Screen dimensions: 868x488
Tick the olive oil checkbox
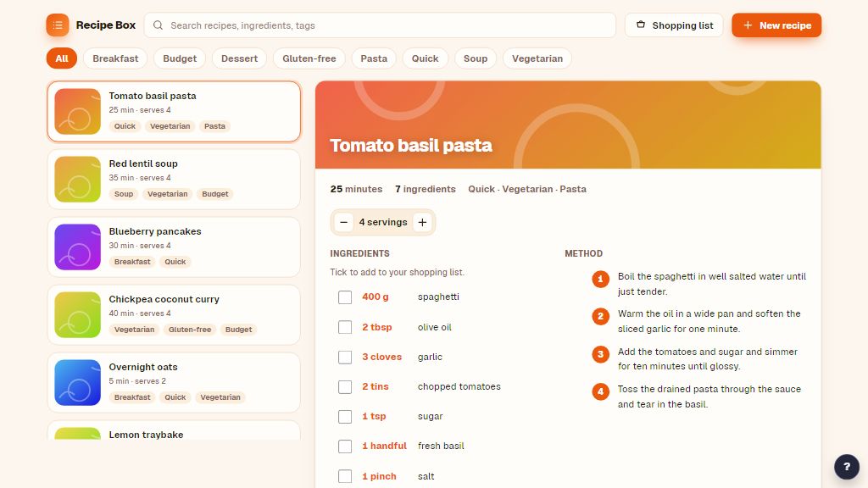pos(345,327)
